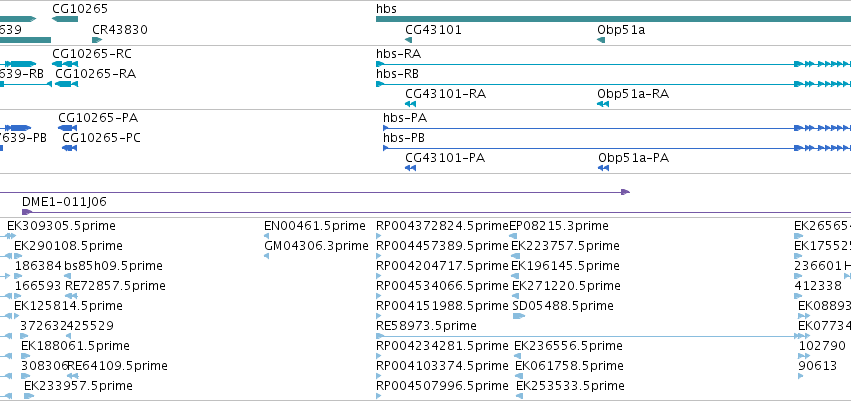Viewport: 851px width, 401px height.
Task: Click the EN00461.5prime EST marker
Action: click(266, 236)
